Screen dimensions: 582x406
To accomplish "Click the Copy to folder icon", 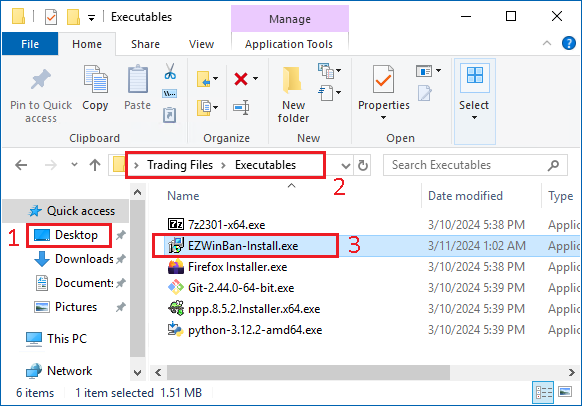I will click(x=203, y=108).
